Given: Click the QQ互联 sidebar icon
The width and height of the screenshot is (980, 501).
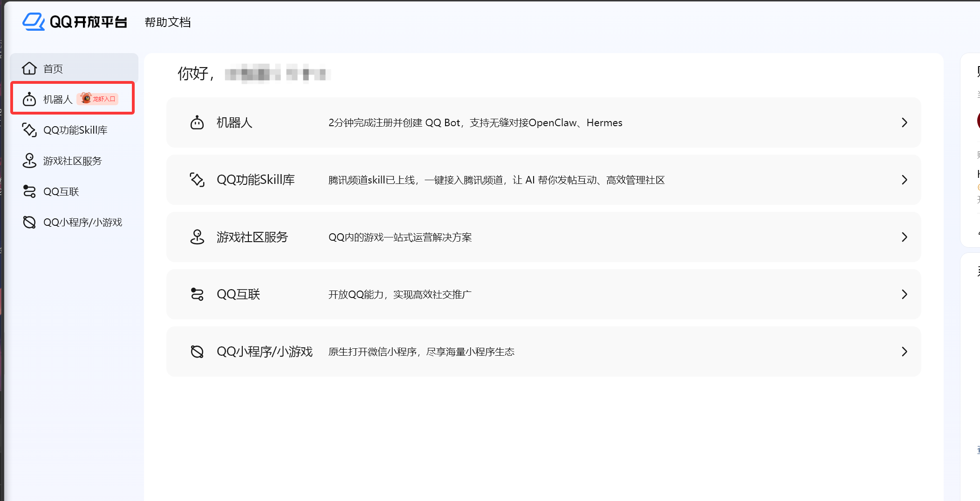Looking at the screenshot, I should [x=29, y=191].
